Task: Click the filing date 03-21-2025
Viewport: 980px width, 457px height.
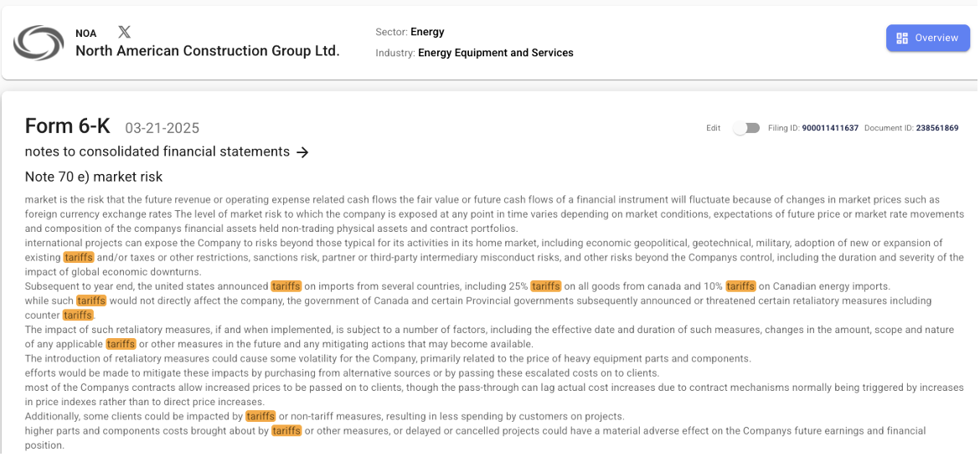Action: point(162,128)
